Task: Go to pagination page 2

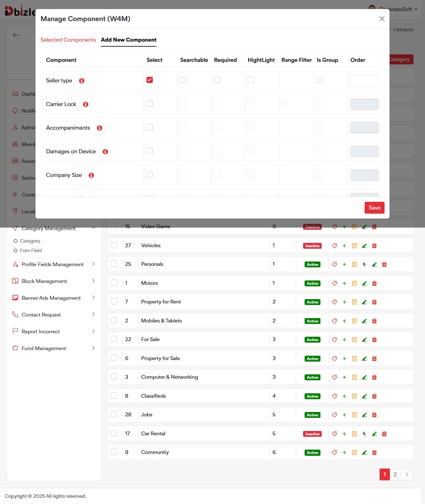Action: [395, 474]
